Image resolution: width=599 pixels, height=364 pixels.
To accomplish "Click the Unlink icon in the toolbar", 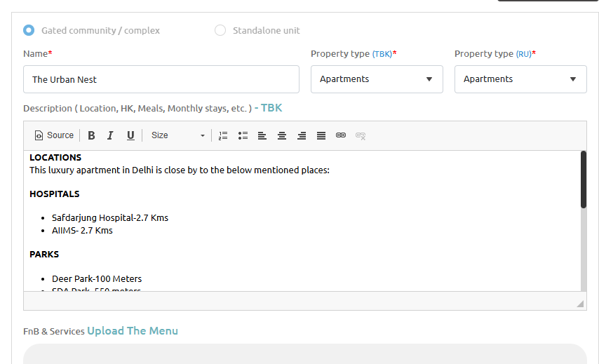I will click(361, 135).
